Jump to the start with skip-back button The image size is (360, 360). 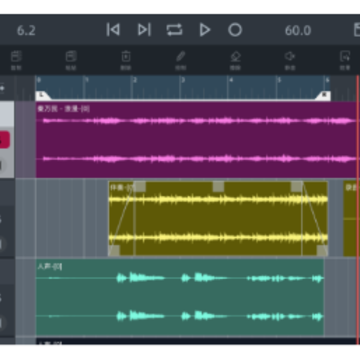[113, 30]
